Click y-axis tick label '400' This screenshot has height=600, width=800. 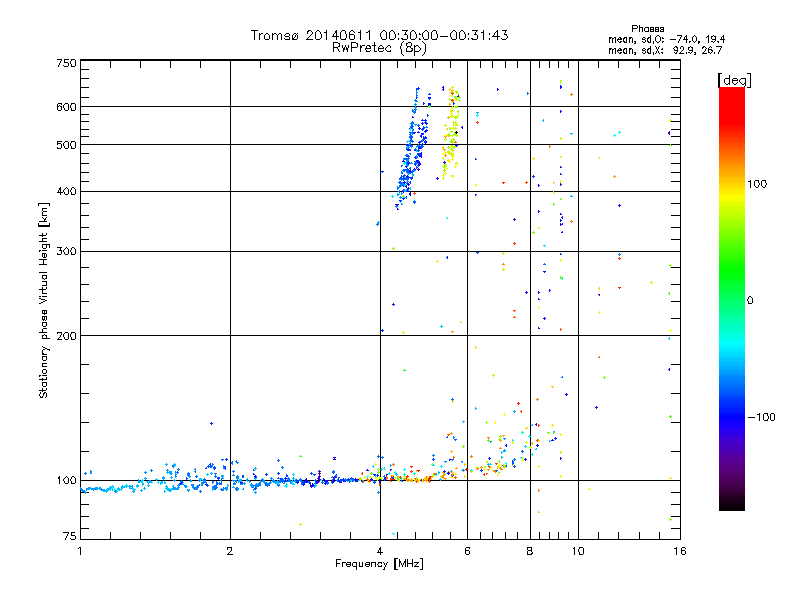tap(67, 192)
